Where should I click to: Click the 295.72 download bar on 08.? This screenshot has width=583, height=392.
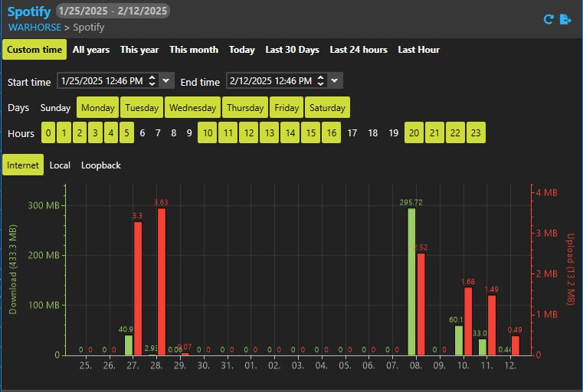click(x=411, y=282)
